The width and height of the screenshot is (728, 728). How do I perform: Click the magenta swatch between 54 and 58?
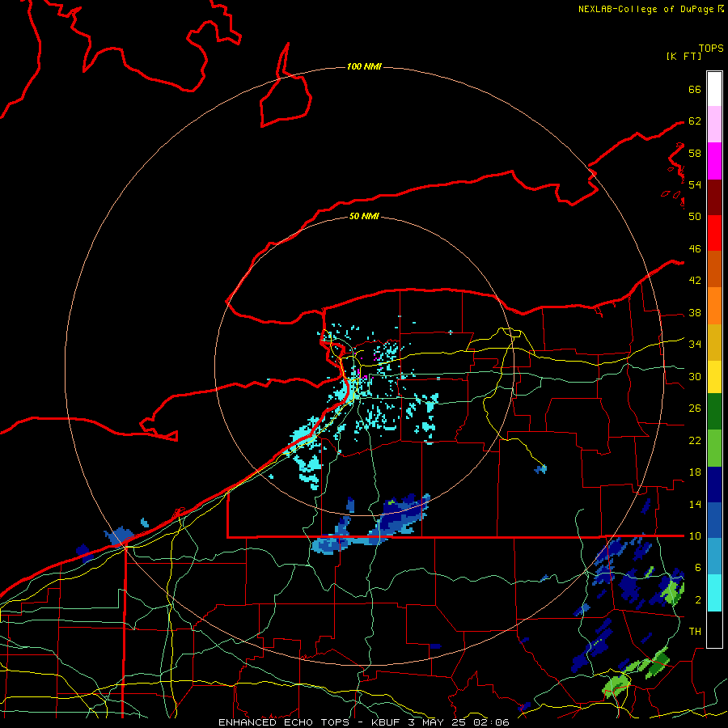click(x=714, y=161)
